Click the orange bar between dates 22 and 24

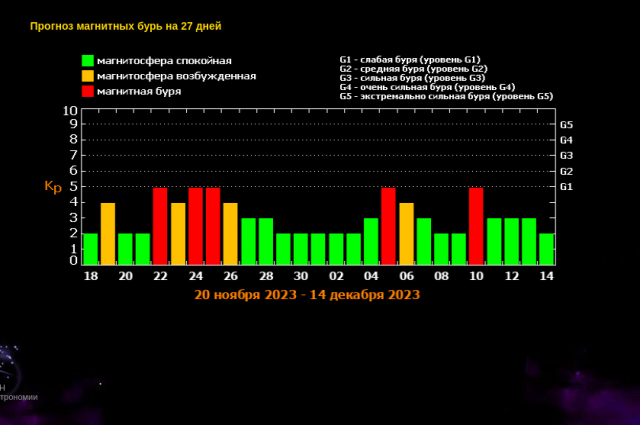(x=178, y=234)
